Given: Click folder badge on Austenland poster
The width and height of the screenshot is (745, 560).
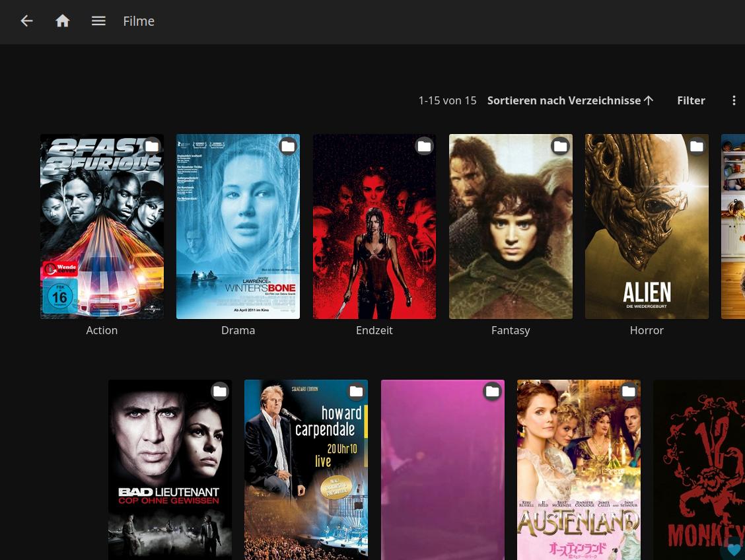Looking at the screenshot, I should (629, 392).
